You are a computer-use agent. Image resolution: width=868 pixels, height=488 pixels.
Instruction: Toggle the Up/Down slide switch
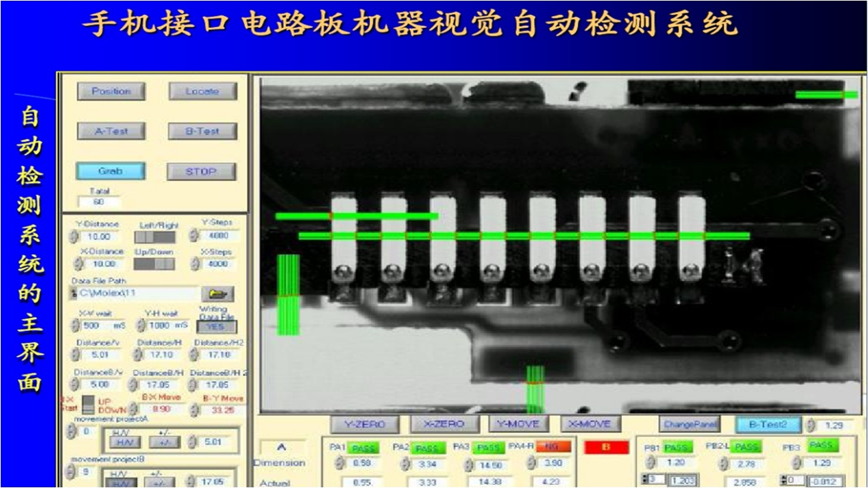(x=155, y=264)
